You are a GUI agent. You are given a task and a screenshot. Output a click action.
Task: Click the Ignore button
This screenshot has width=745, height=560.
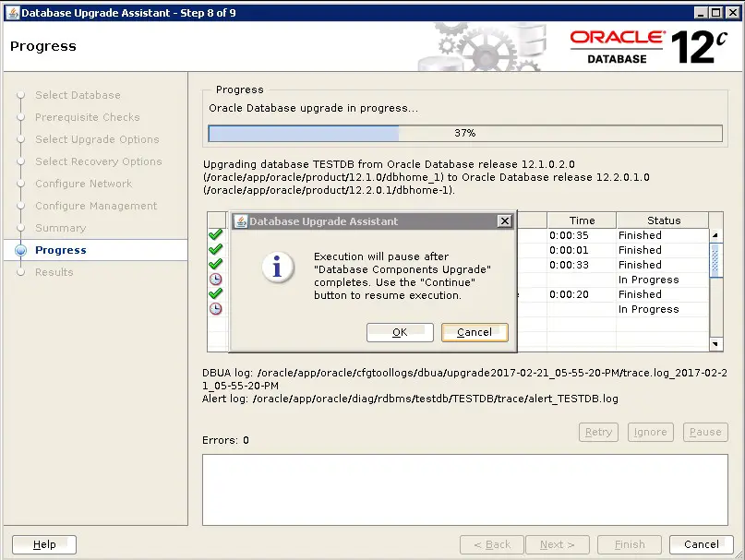[x=651, y=432]
